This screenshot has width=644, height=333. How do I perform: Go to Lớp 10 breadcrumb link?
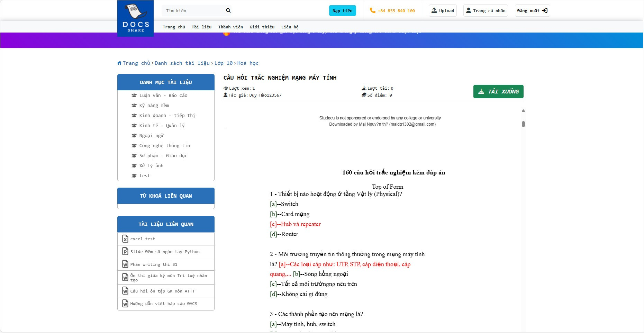[x=224, y=63]
